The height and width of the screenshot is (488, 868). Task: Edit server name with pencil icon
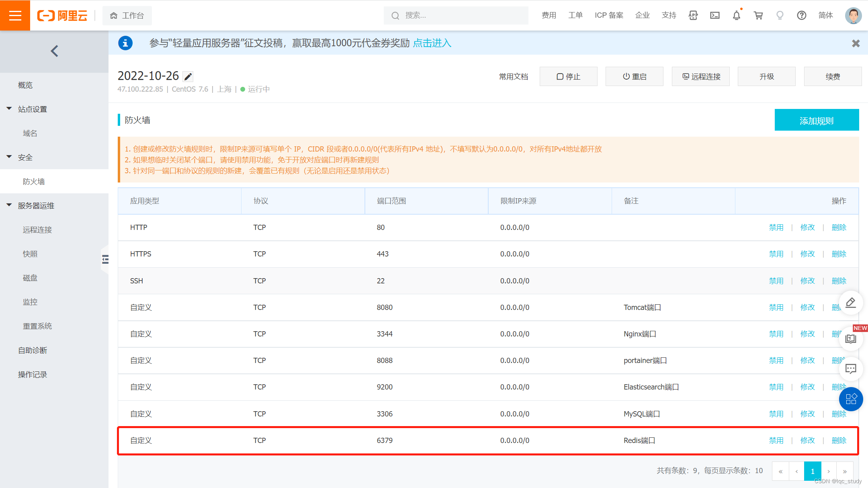tap(188, 76)
